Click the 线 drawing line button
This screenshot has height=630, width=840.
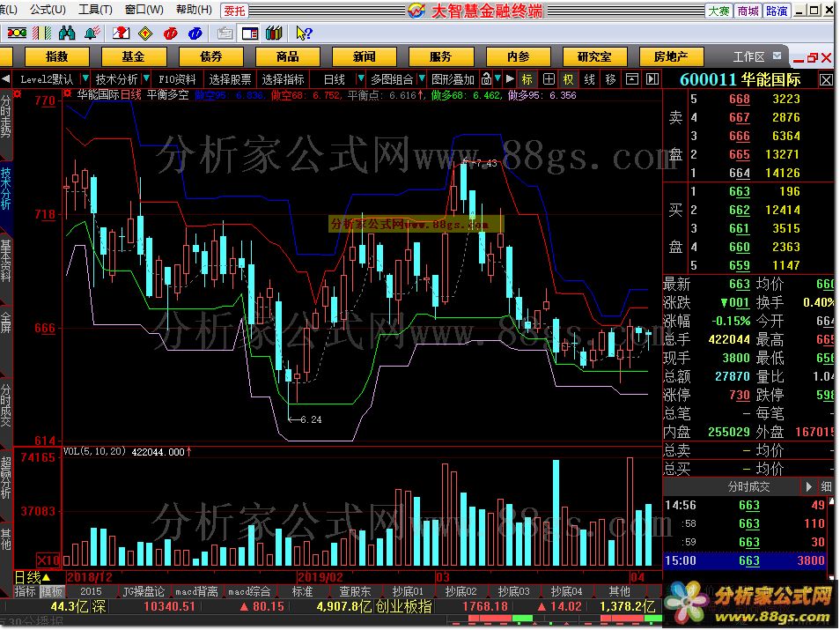pos(589,79)
